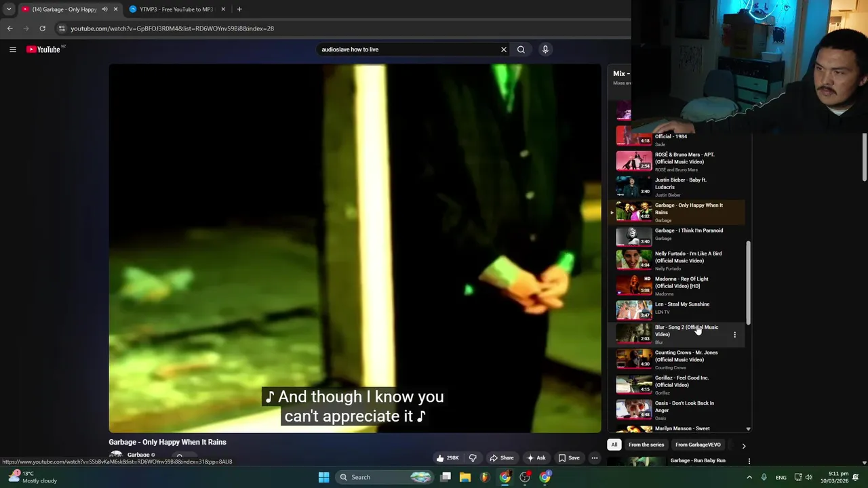Image resolution: width=868 pixels, height=488 pixels.
Task: Open a new browser tab
Action: (x=239, y=9)
